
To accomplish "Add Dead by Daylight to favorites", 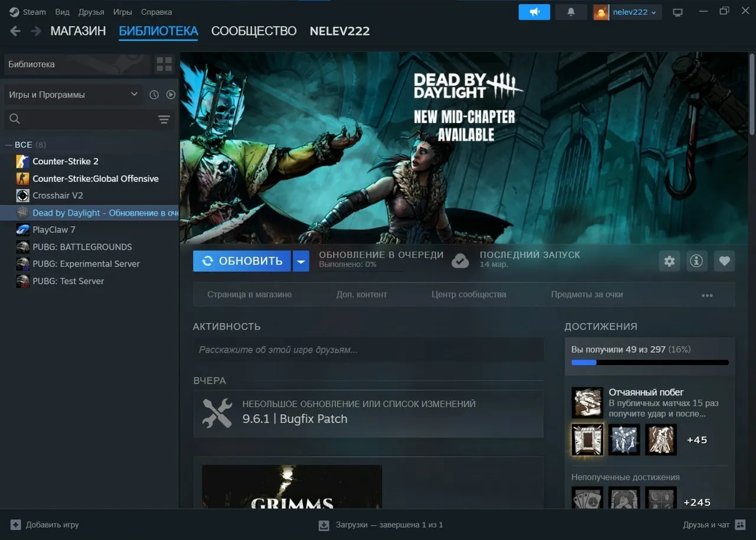I will tap(725, 261).
